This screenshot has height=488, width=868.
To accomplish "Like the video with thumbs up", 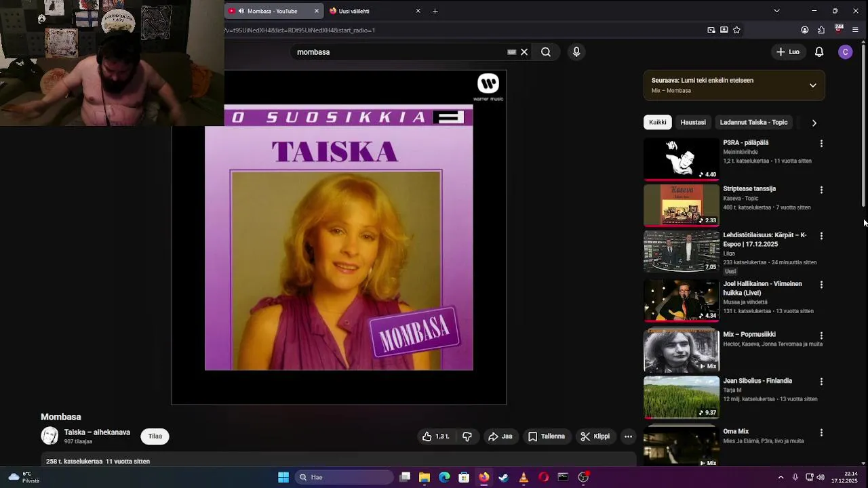I will tap(435, 436).
